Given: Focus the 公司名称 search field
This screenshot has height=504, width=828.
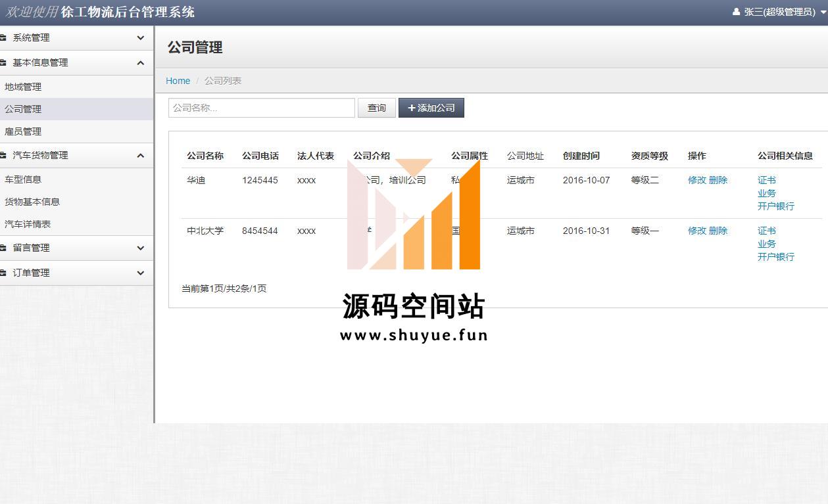Looking at the screenshot, I should tap(261, 108).
